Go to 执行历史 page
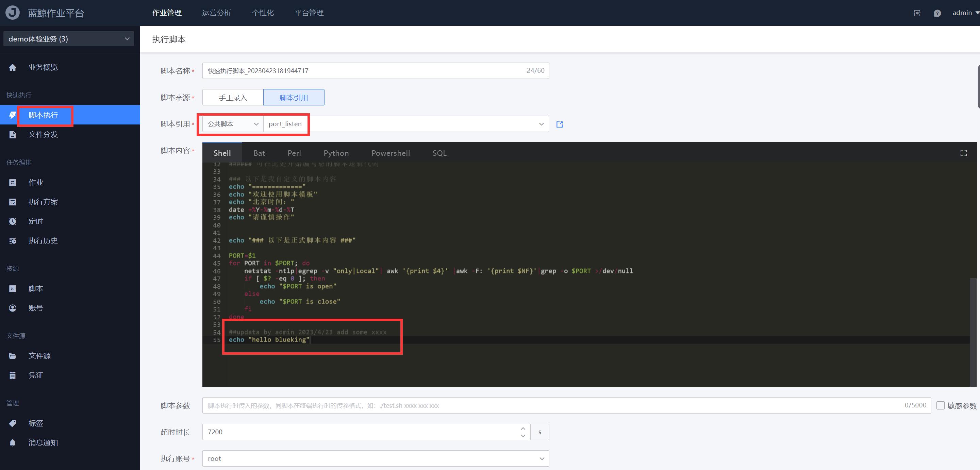Viewport: 980px width, 470px height. tap(43, 241)
